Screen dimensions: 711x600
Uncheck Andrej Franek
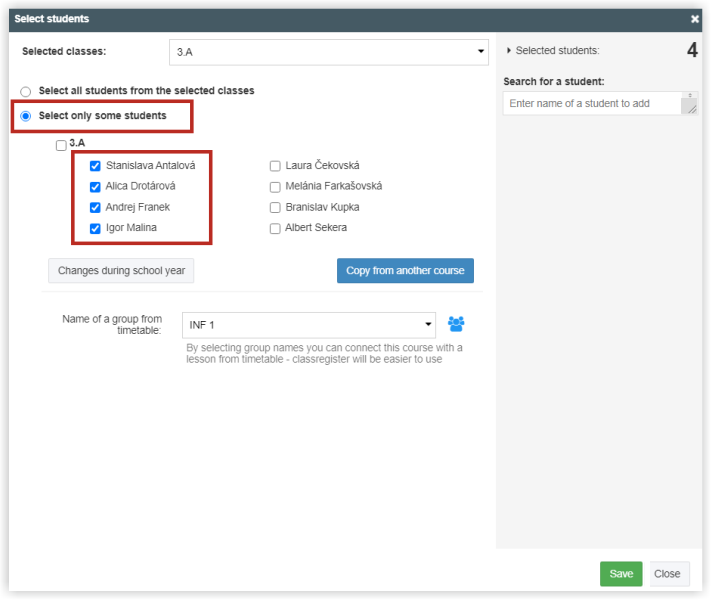tap(95, 208)
